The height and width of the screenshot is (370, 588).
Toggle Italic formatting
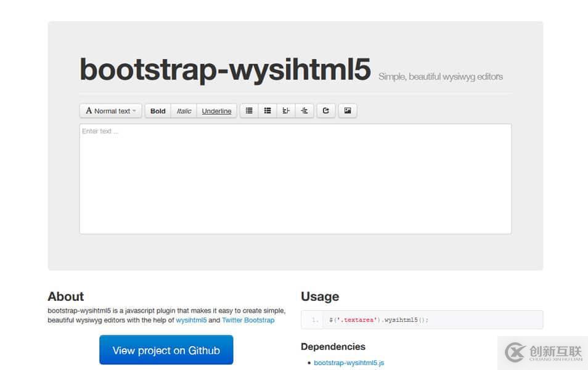[184, 111]
